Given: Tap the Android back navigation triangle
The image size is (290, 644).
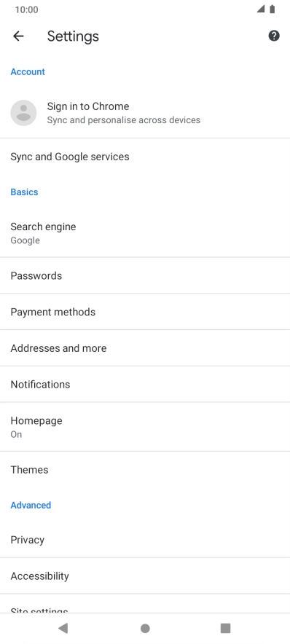Looking at the screenshot, I should (63, 628).
